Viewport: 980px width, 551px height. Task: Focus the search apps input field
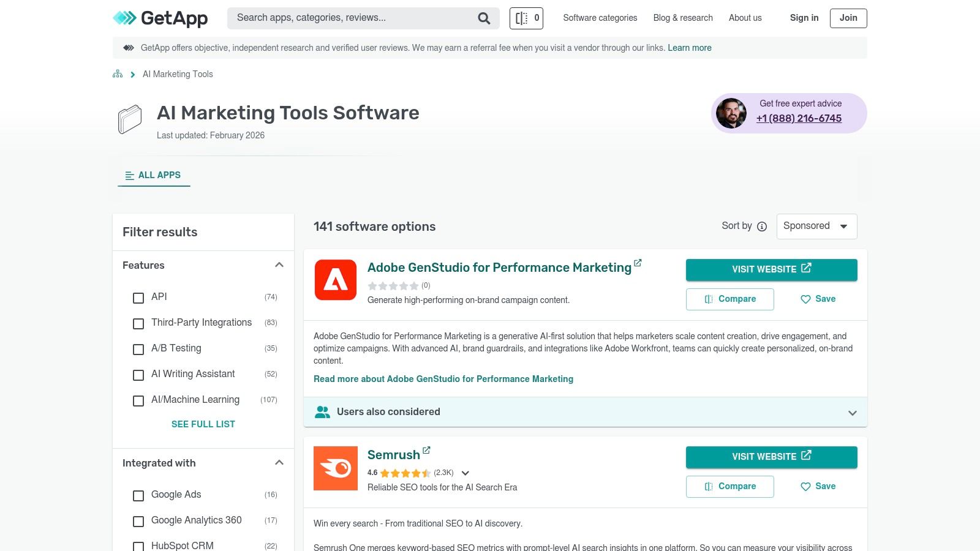(x=352, y=18)
